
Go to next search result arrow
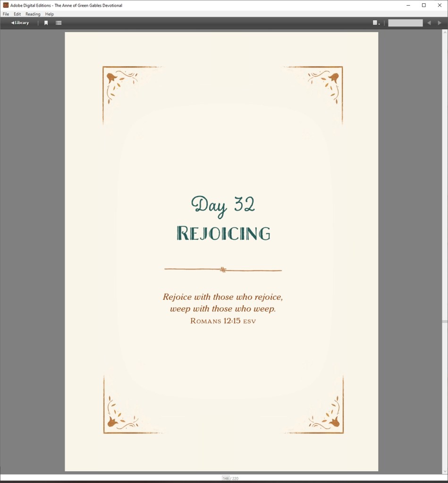[x=440, y=23]
